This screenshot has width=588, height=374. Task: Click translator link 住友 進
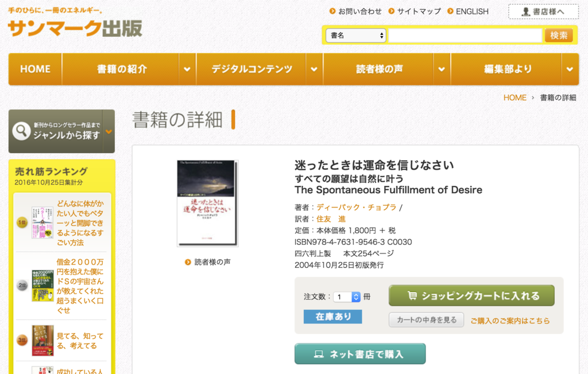coord(331,219)
